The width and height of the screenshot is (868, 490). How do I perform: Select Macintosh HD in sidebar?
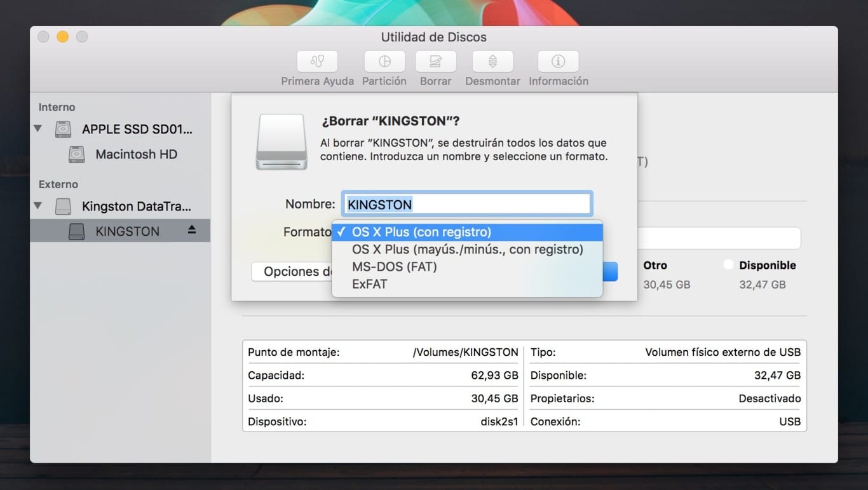136,154
